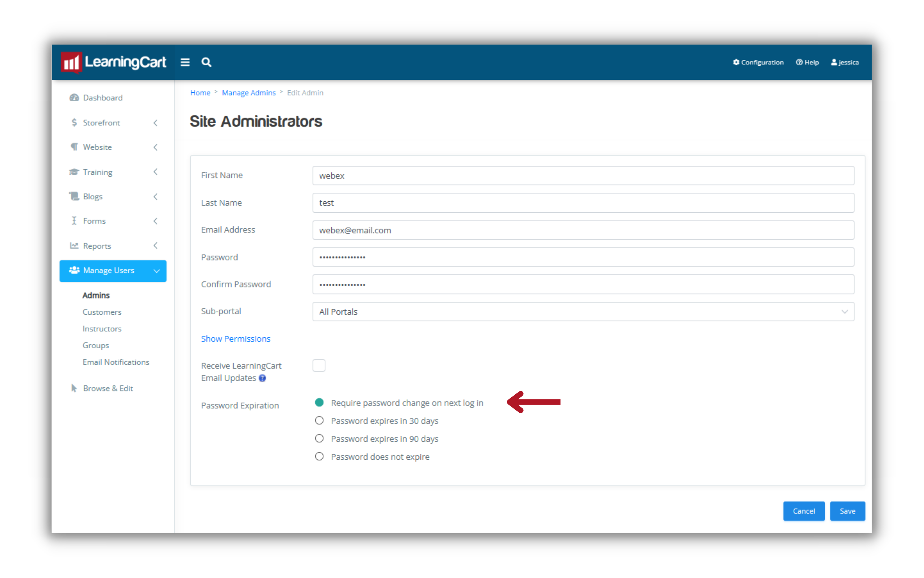This screenshot has width=924, height=578.
Task: Open Help in the top bar
Action: pos(807,62)
